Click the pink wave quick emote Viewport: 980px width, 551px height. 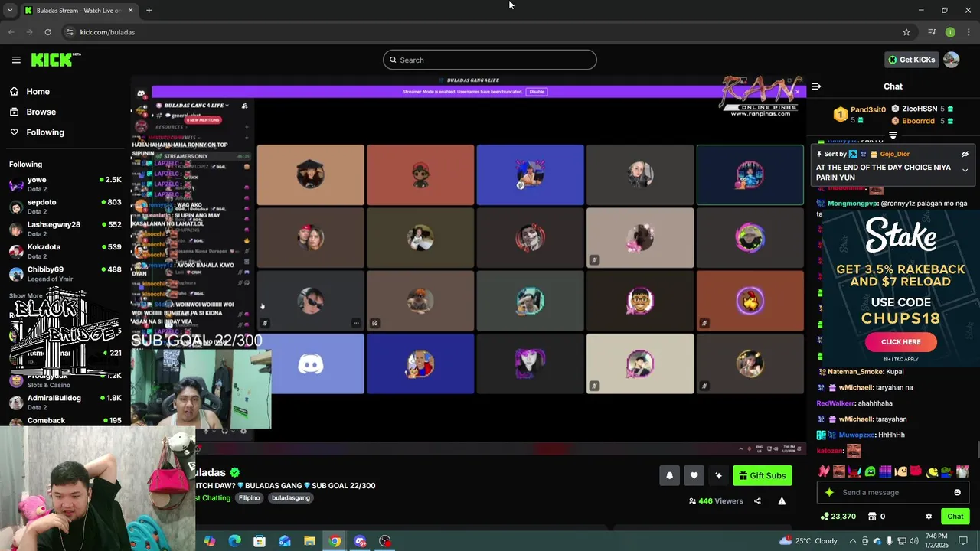pos(823,471)
